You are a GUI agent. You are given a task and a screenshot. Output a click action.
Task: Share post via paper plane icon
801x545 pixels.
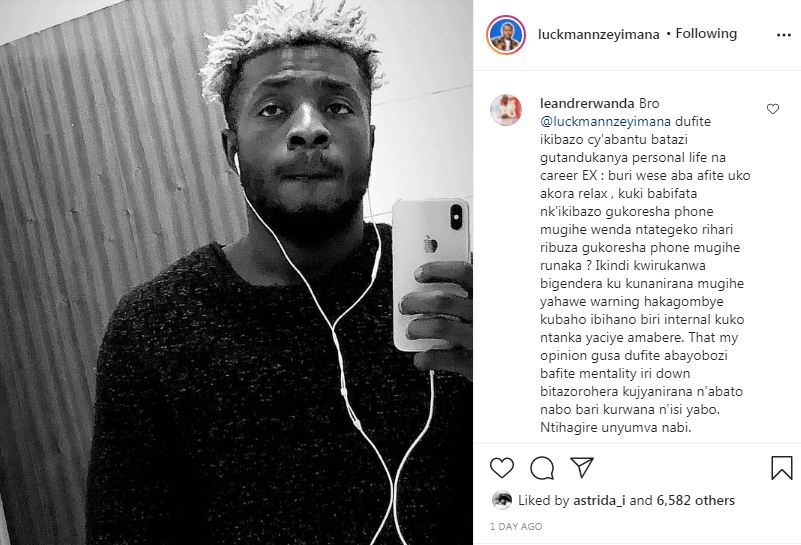click(x=582, y=467)
